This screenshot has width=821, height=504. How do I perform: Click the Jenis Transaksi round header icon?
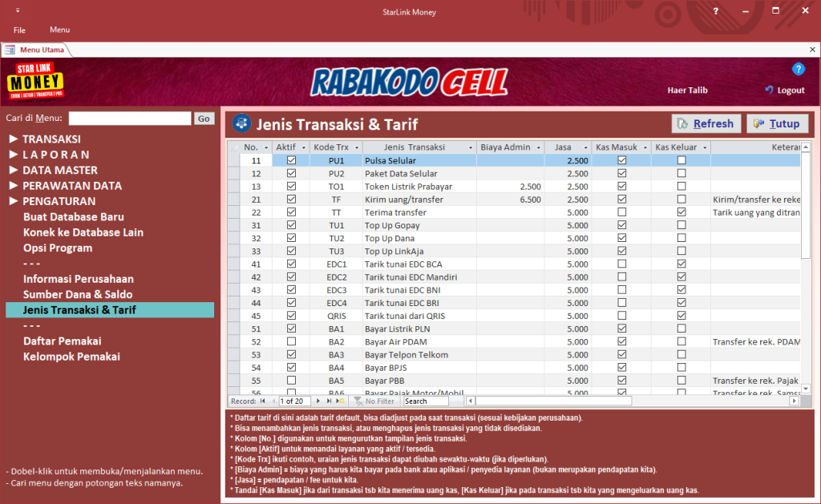coord(241,123)
